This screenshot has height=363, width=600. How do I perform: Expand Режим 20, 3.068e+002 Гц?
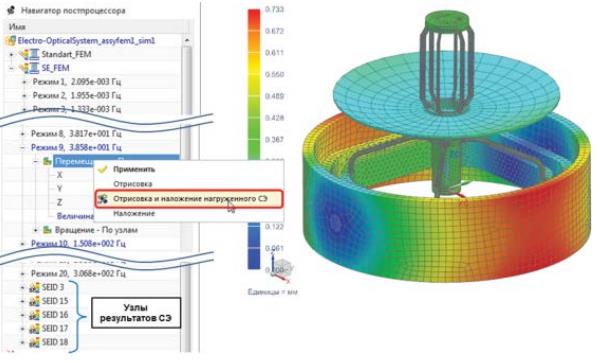[22, 274]
